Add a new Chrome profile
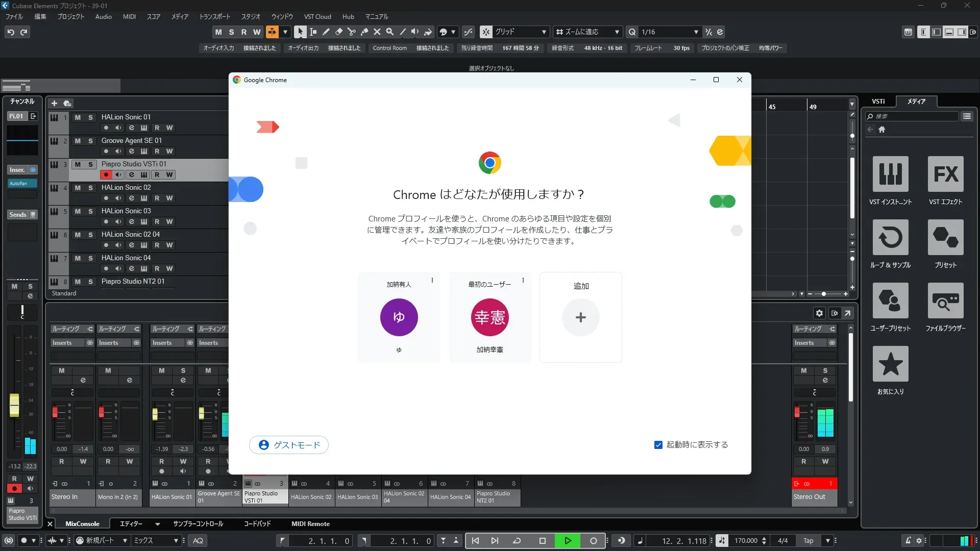The height and width of the screenshot is (551, 980). point(580,317)
